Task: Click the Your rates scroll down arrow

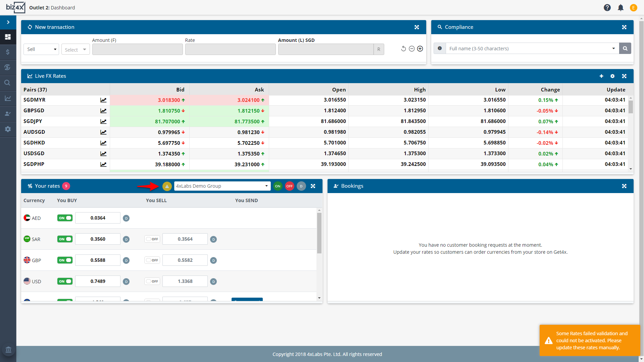Action: coord(319,298)
